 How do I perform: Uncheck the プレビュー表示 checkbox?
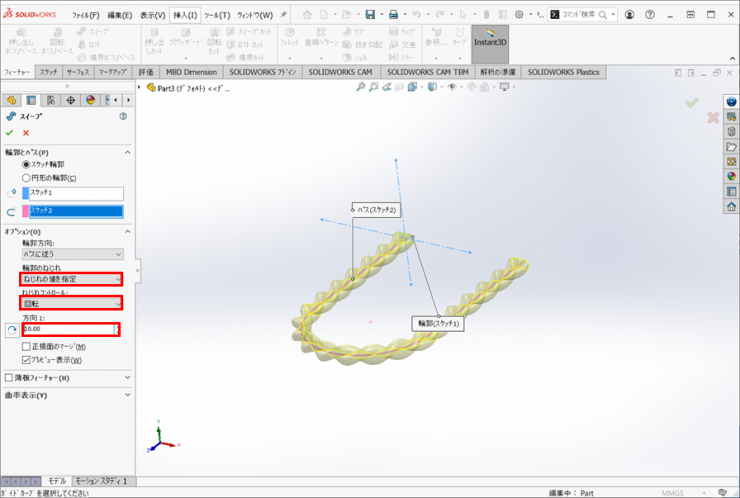click(x=26, y=359)
